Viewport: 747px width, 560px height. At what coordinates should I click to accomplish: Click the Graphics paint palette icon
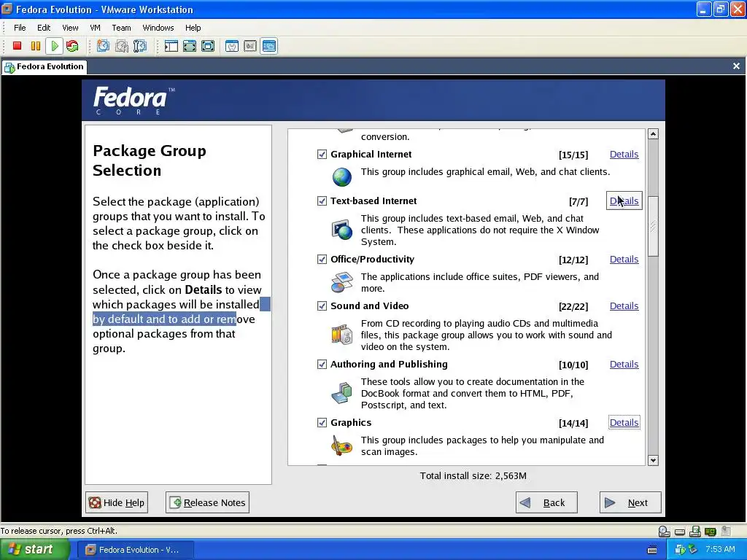[x=342, y=446]
